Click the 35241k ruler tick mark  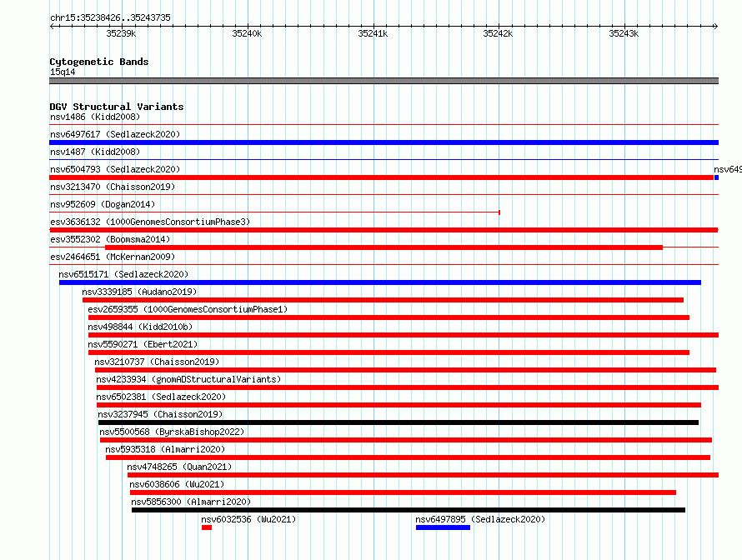coord(374,26)
